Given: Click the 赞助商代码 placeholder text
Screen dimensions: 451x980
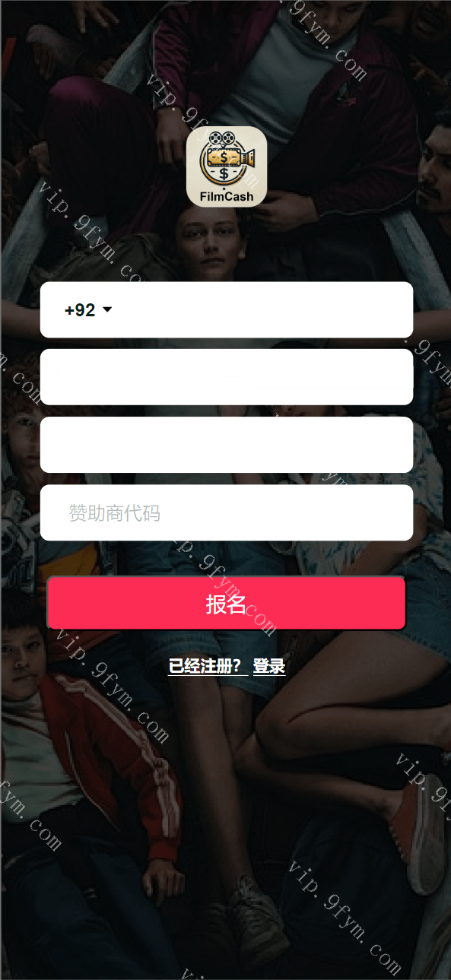Looking at the screenshot, I should (115, 513).
